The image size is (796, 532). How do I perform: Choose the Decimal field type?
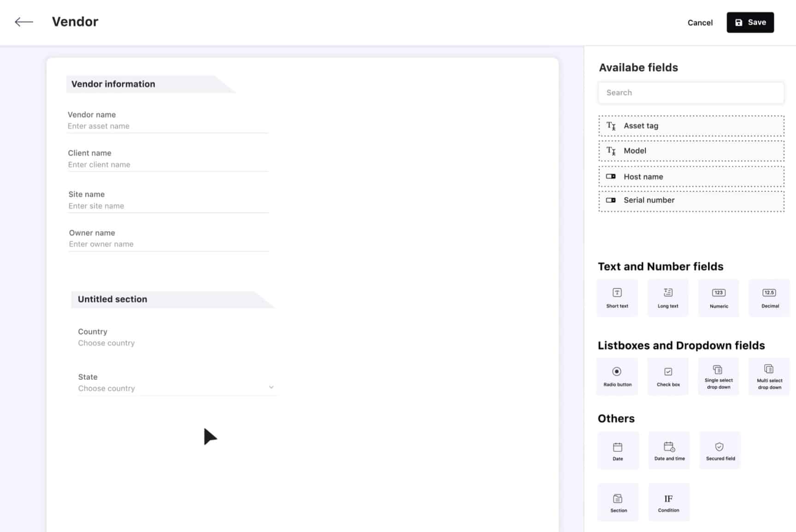tap(769, 298)
